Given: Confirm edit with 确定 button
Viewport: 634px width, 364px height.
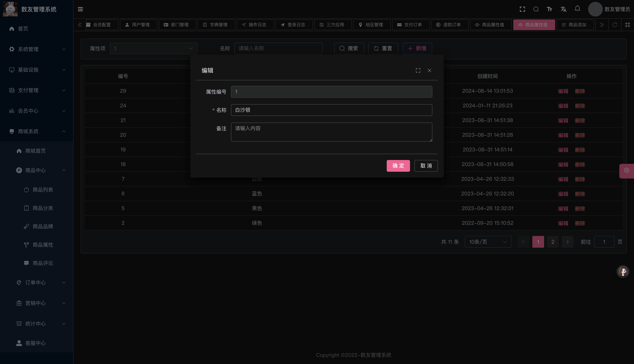Looking at the screenshot, I should (x=398, y=166).
